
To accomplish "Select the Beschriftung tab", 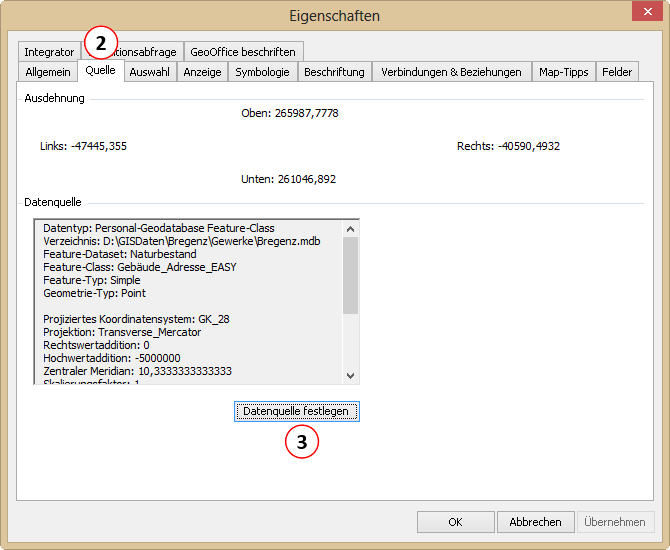I will [x=334, y=72].
